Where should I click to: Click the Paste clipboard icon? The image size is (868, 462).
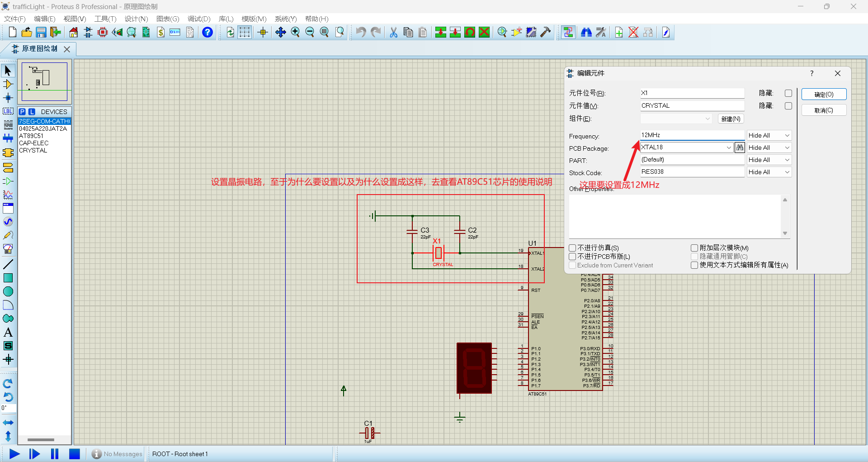click(x=423, y=32)
